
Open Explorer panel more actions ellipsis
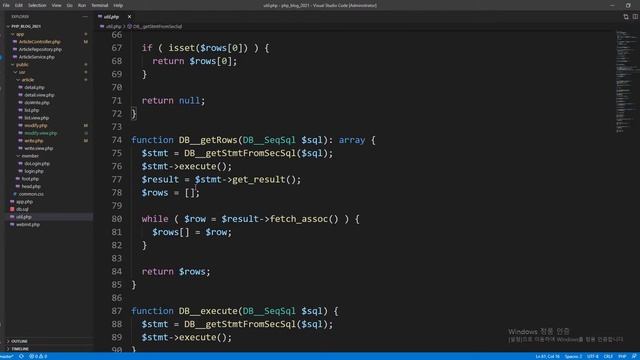pos(85,17)
